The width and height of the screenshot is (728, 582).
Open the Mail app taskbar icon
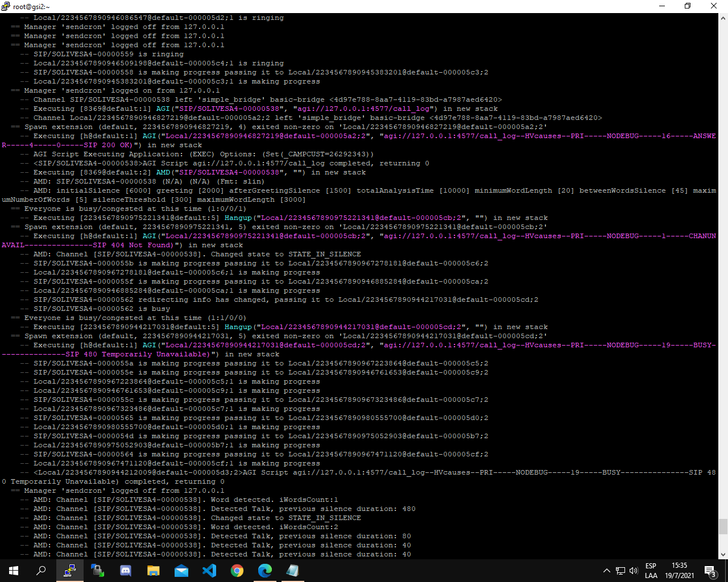[181, 571]
